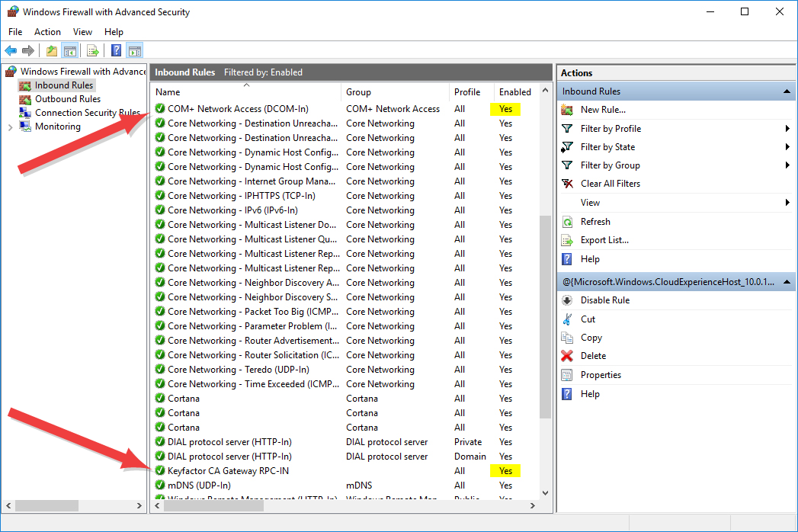Click the rules list vertical scrollbar thumb
This screenshot has height=532, width=798.
[545, 316]
